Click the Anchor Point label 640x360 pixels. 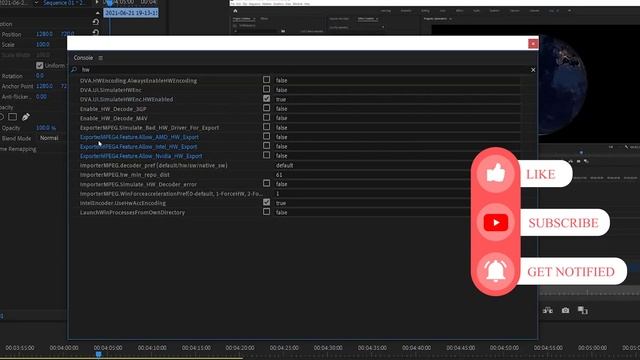click(17, 86)
